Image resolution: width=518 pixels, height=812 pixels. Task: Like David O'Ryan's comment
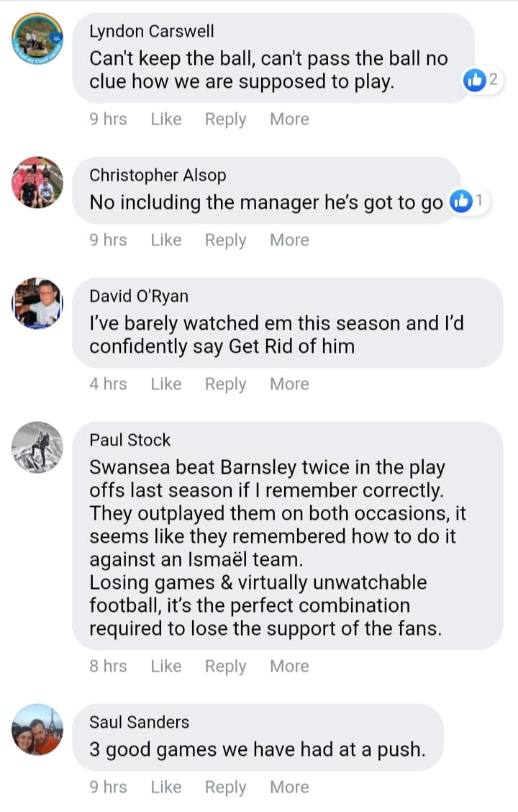[x=165, y=384]
